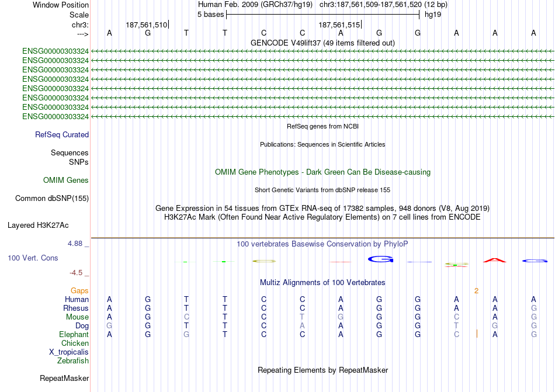
Task: Click the RefSeq genes from NCBI title
Action: 322,126
